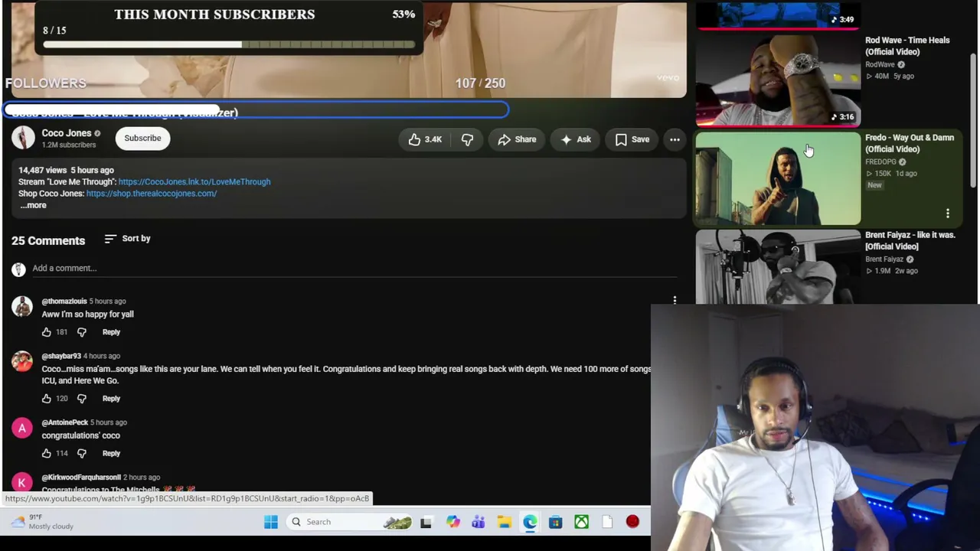Play Rod Wave - Time Heals thumbnail
This screenshot has width=980, height=551.
pyautogui.click(x=778, y=80)
